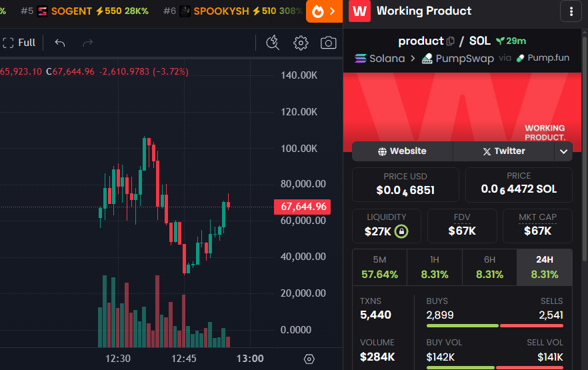
Task: Click the SELLS 2,541 value
Action: [x=551, y=315]
